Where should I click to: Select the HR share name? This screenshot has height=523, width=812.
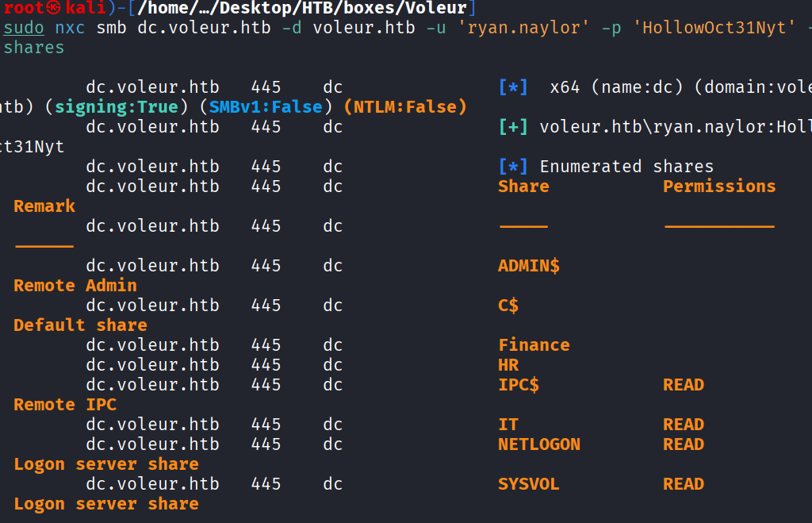tap(508, 365)
